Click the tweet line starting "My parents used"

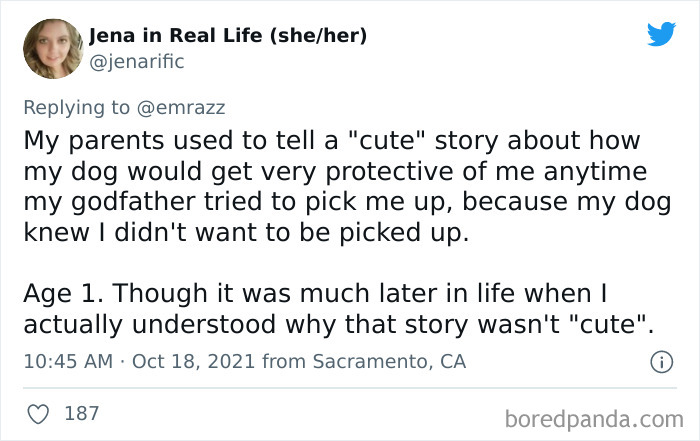point(331,139)
